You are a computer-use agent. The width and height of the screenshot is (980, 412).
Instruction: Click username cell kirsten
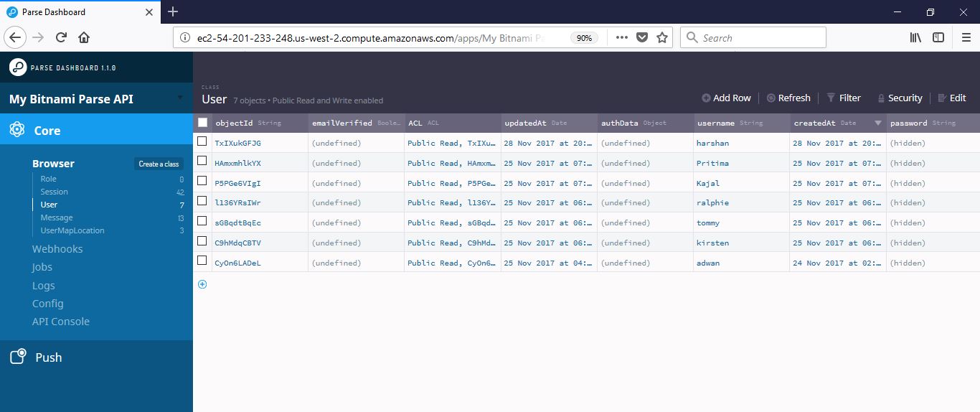coord(742,243)
